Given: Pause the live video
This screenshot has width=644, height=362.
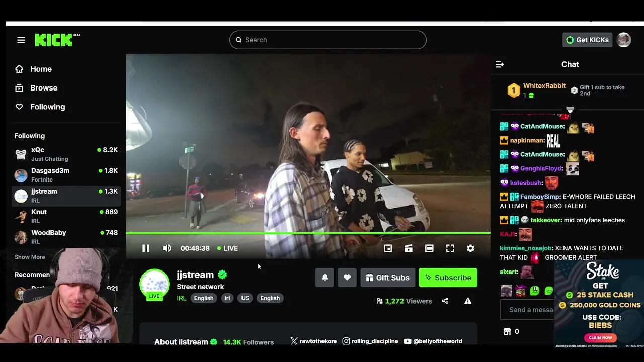Looking at the screenshot, I should [145, 248].
